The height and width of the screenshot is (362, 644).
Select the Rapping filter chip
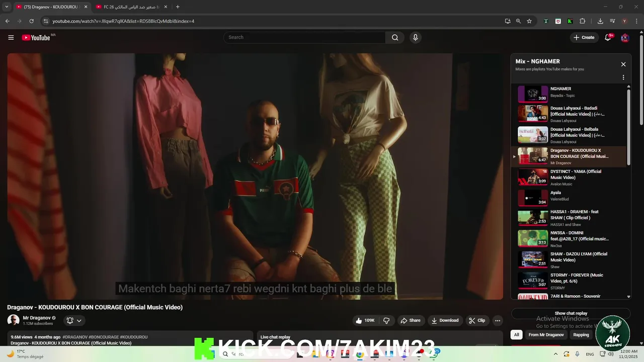pos(581,335)
